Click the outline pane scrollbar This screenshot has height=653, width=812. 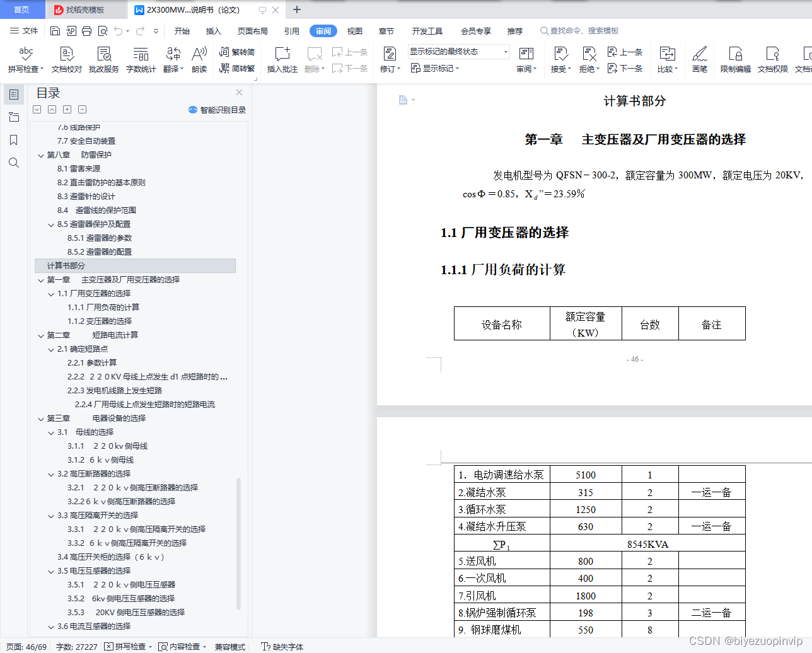(x=238, y=543)
